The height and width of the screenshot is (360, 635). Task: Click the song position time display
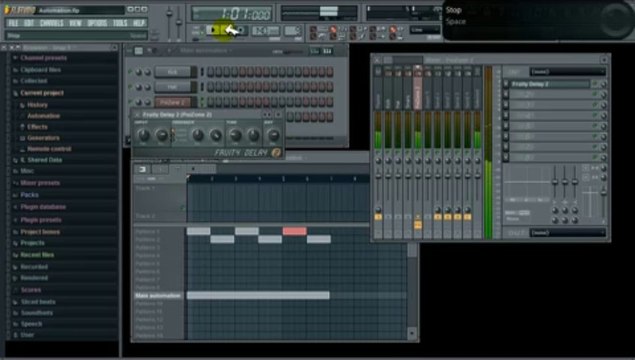click(231, 13)
